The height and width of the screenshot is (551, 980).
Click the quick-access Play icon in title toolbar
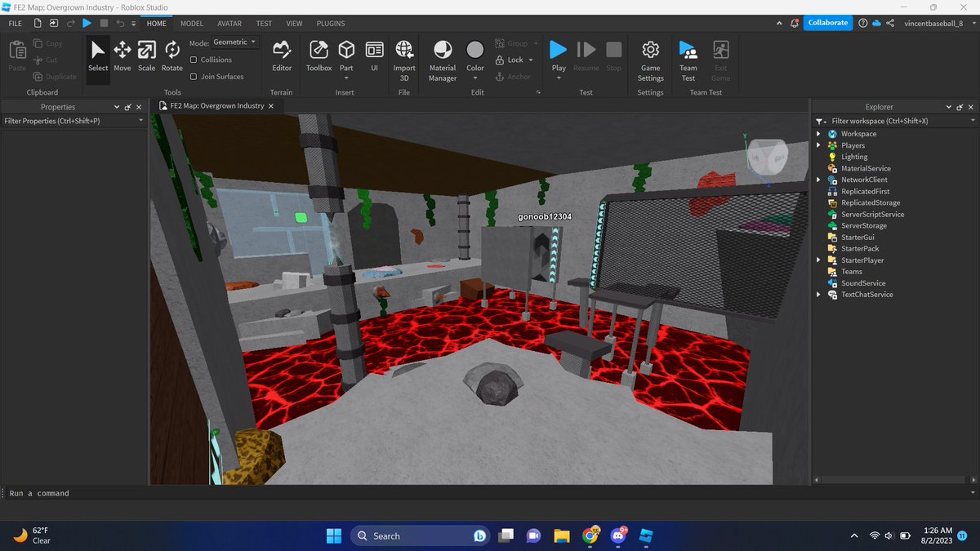tap(87, 24)
